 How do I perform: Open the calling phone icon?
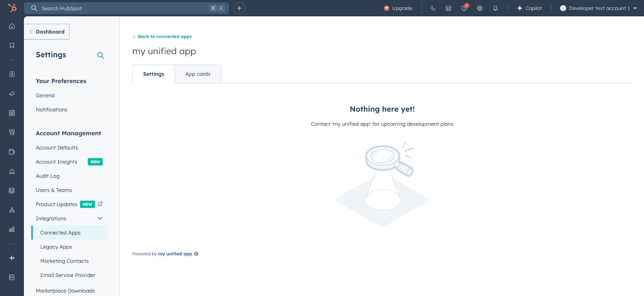coord(433,8)
